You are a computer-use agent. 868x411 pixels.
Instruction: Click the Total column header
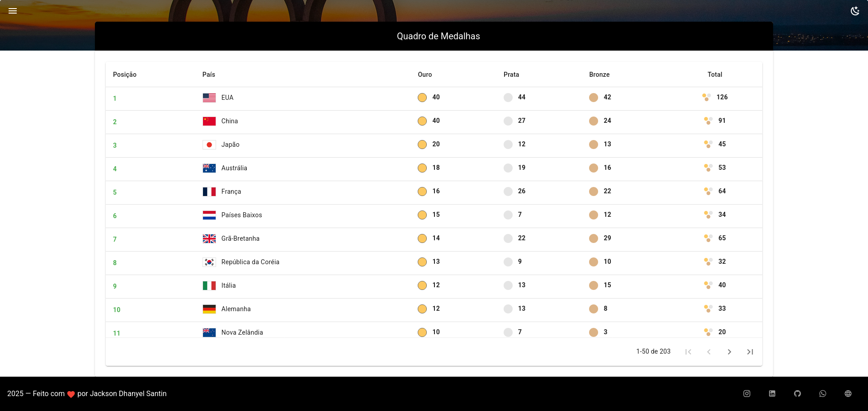tap(714, 75)
